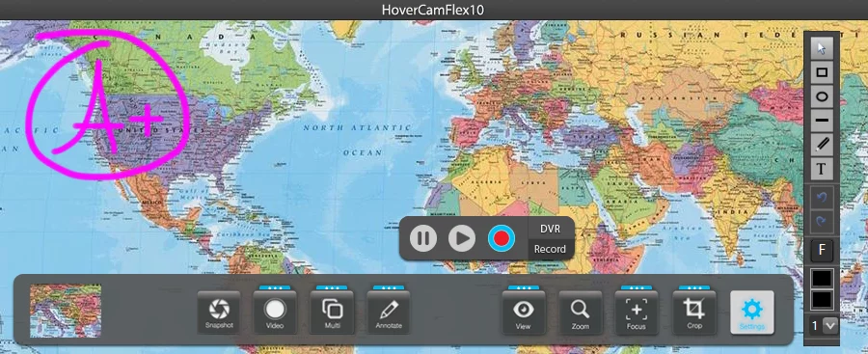Expand options above the Multi button
The height and width of the screenshot is (354, 868).
(332, 288)
